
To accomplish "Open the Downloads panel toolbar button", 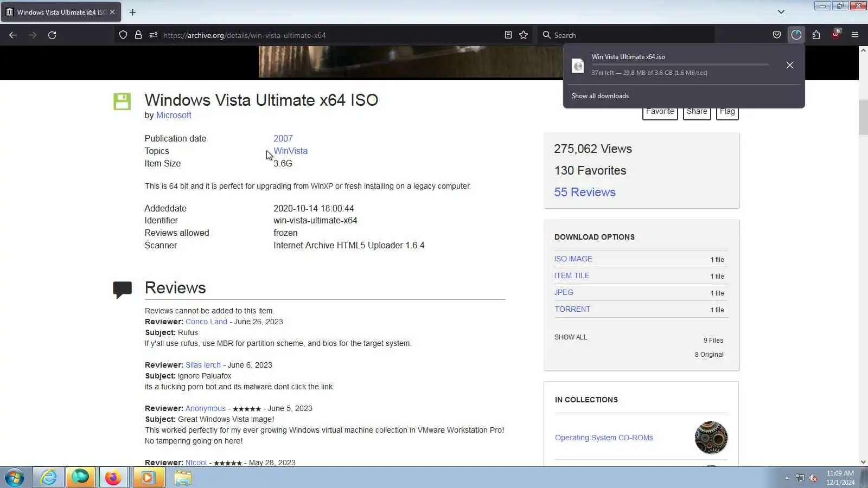I will (796, 35).
